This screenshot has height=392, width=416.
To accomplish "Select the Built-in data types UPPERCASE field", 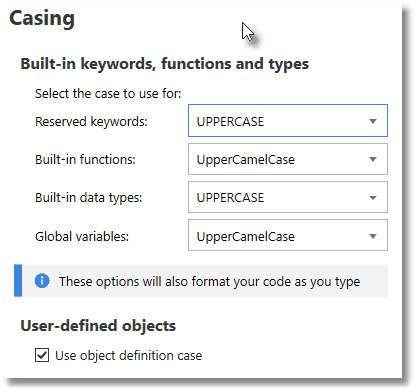I will pyautogui.click(x=288, y=197).
